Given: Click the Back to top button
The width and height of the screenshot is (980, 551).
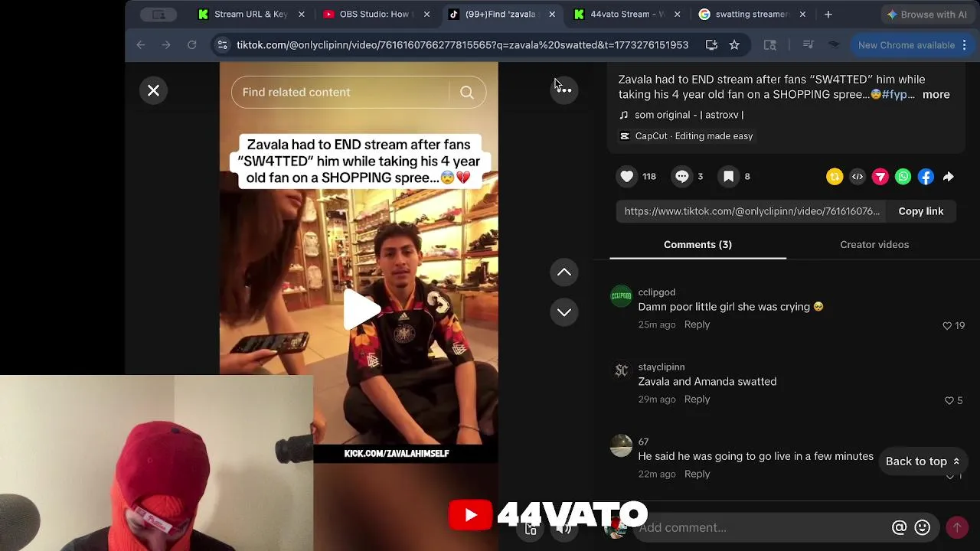Looking at the screenshot, I should (x=923, y=461).
